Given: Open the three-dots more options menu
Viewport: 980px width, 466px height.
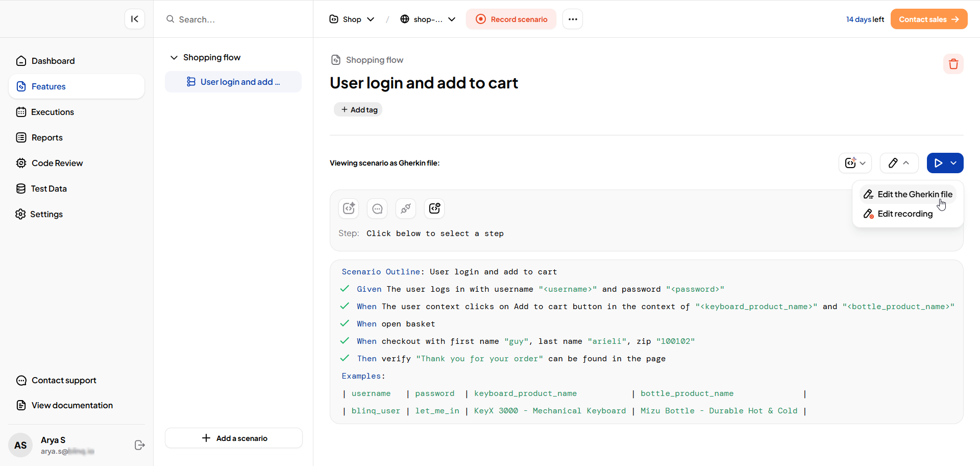Looking at the screenshot, I should click(x=573, y=19).
